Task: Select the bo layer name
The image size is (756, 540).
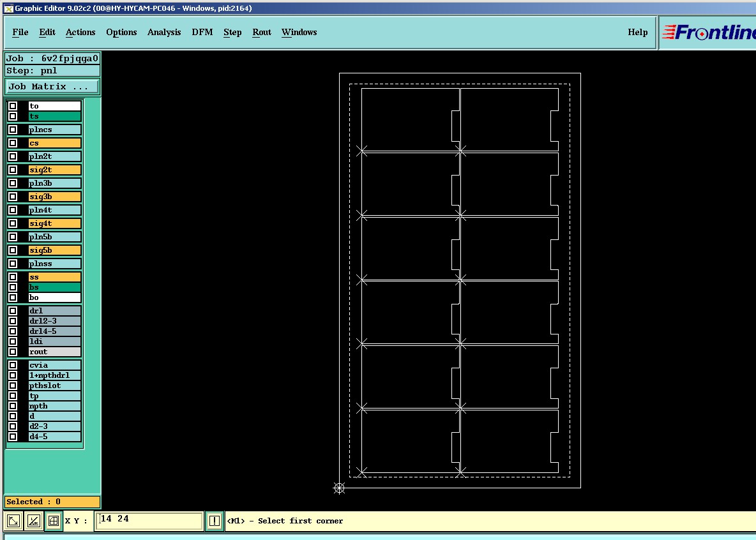Action: pos(54,297)
